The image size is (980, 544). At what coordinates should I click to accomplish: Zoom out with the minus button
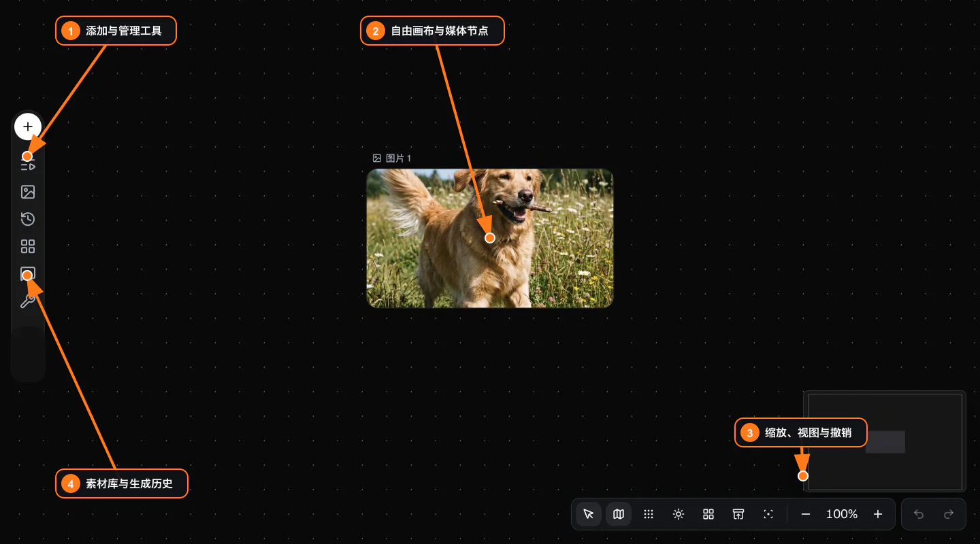806,514
